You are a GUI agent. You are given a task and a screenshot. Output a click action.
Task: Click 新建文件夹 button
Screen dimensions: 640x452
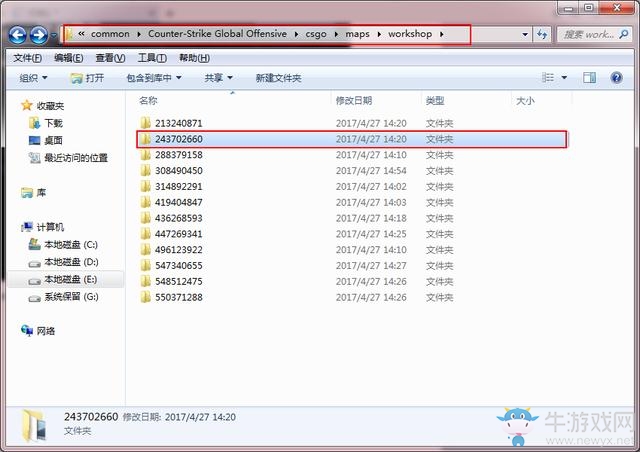pos(278,78)
